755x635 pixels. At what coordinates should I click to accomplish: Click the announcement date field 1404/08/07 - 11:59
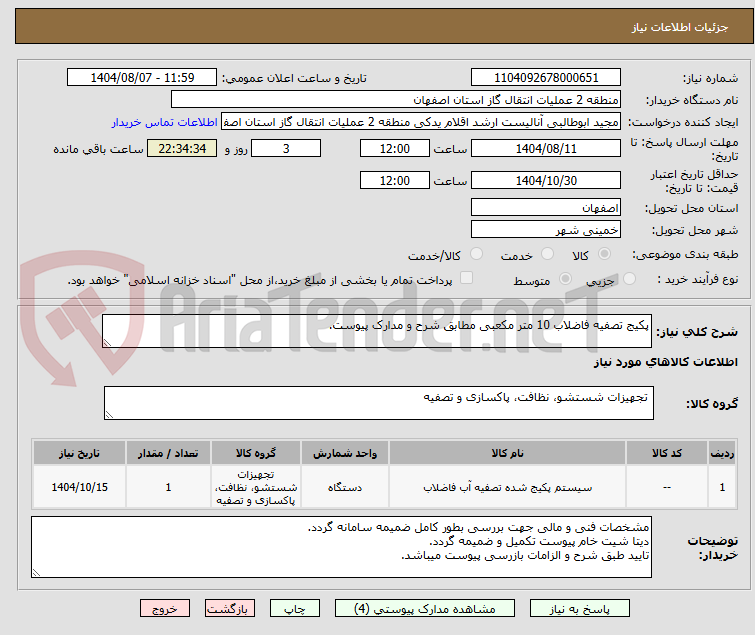point(142,78)
